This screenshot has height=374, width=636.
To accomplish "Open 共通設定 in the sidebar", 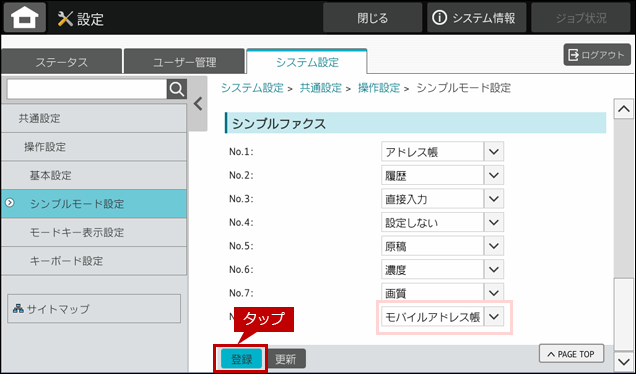I will coord(94,118).
